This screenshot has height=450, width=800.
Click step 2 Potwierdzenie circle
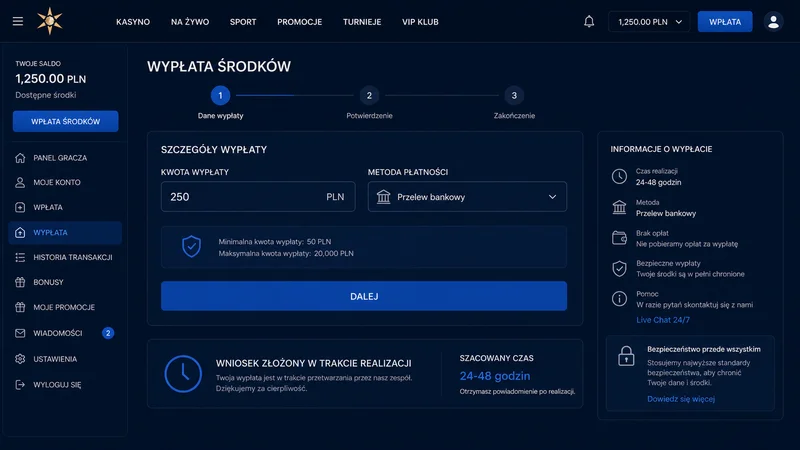point(369,95)
